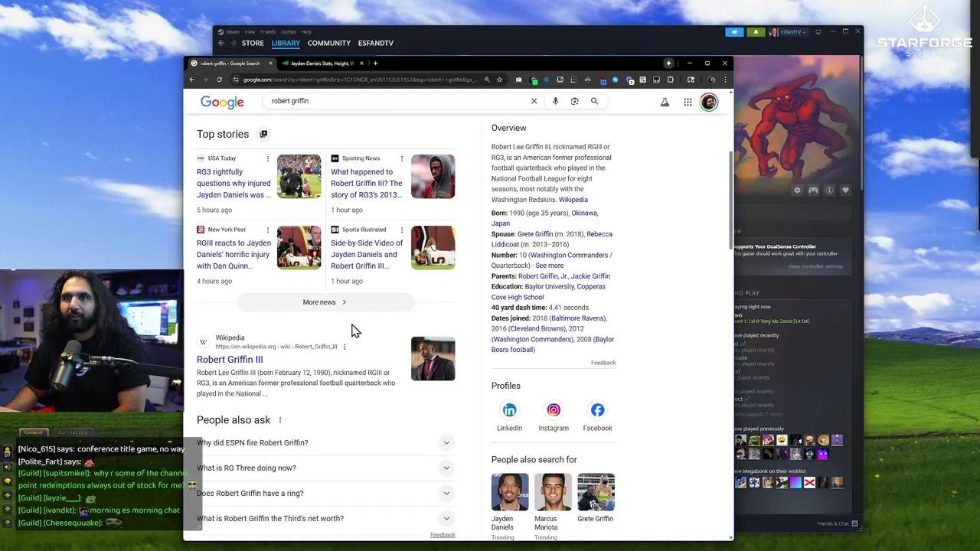Image resolution: width=980 pixels, height=551 pixels.
Task: Open a new Chrome tab
Action: [x=375, y=64]
